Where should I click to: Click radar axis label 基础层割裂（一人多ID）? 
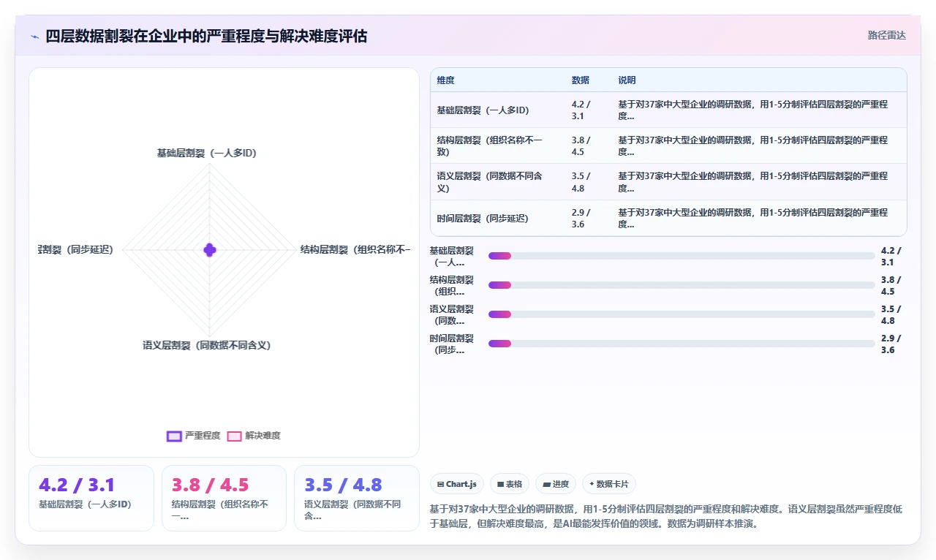(x=207, y=154)
